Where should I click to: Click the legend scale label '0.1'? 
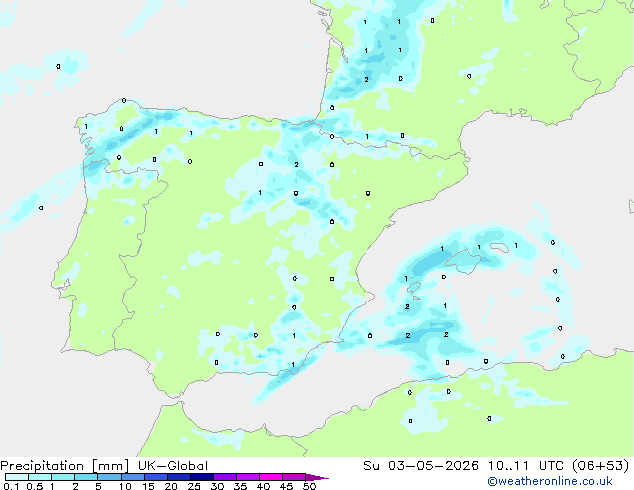[11, 486]
